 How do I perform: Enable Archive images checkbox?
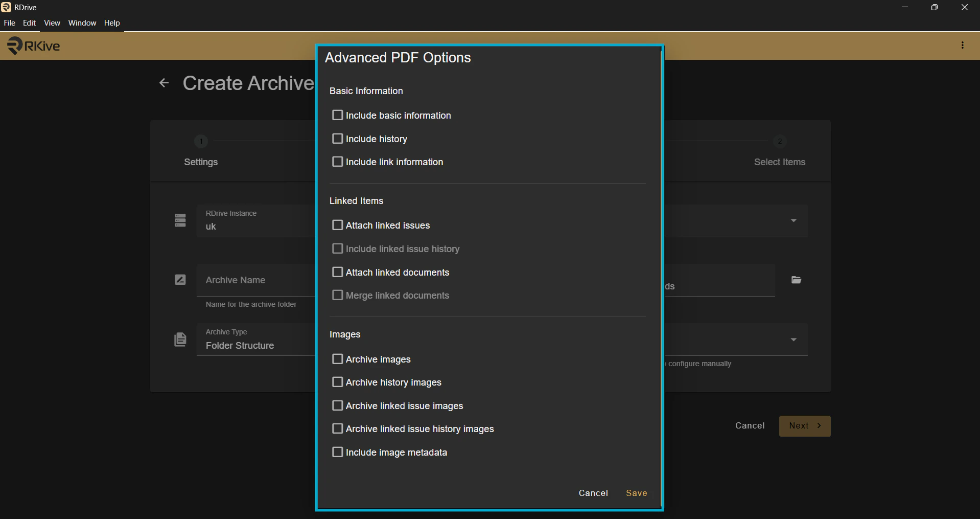pos(337,359)
